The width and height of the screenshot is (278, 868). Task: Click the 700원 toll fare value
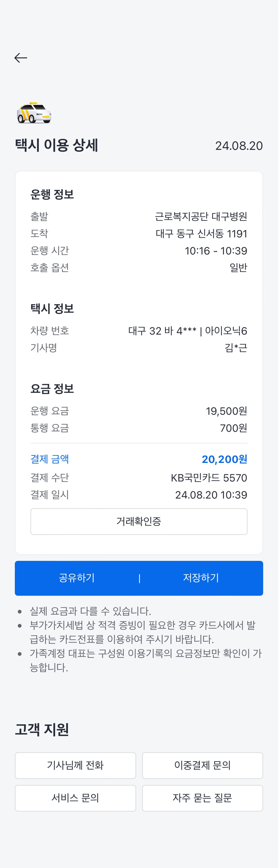233,428
